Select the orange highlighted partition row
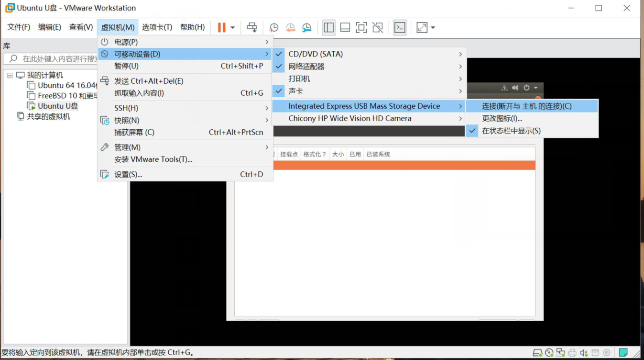This screenshot has height=360, width=644. (404, 165)
